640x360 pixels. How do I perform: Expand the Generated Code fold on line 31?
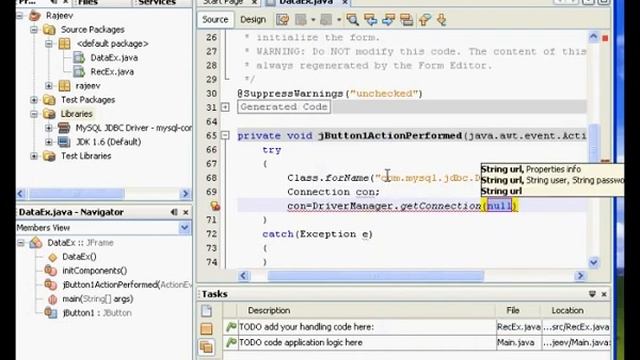tap(225, 107)
